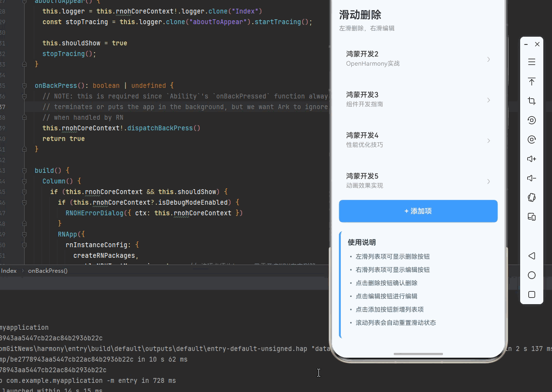Click the 滑动删除 page title
The width and height of the screenshot is (552, 392).
click(x=360, y=15)
